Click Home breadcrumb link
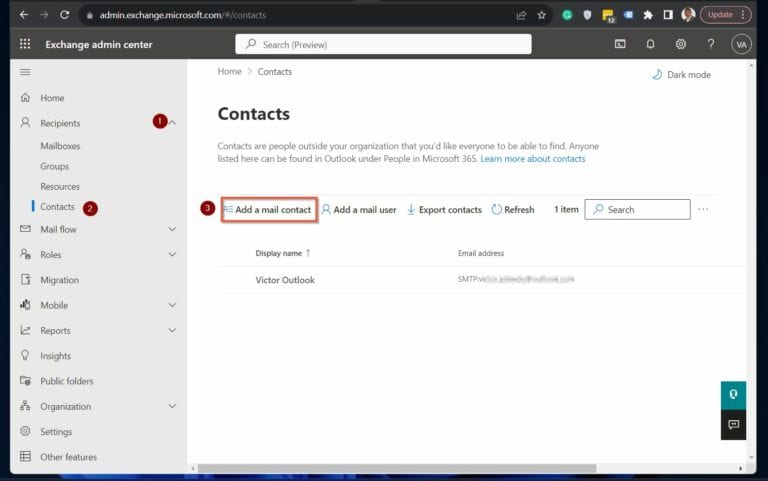Viewport: 768px width, 481px height. (x=229, y=72)
